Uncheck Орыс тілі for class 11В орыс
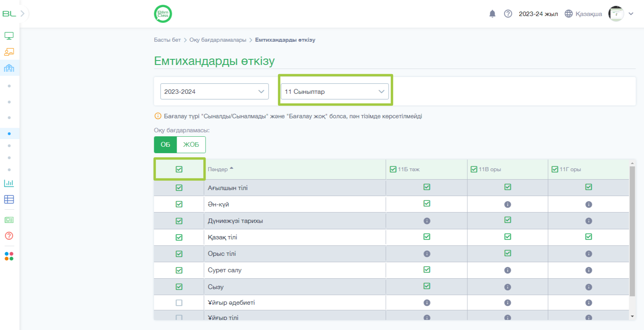The image size is (644, 330). (507, 253)
